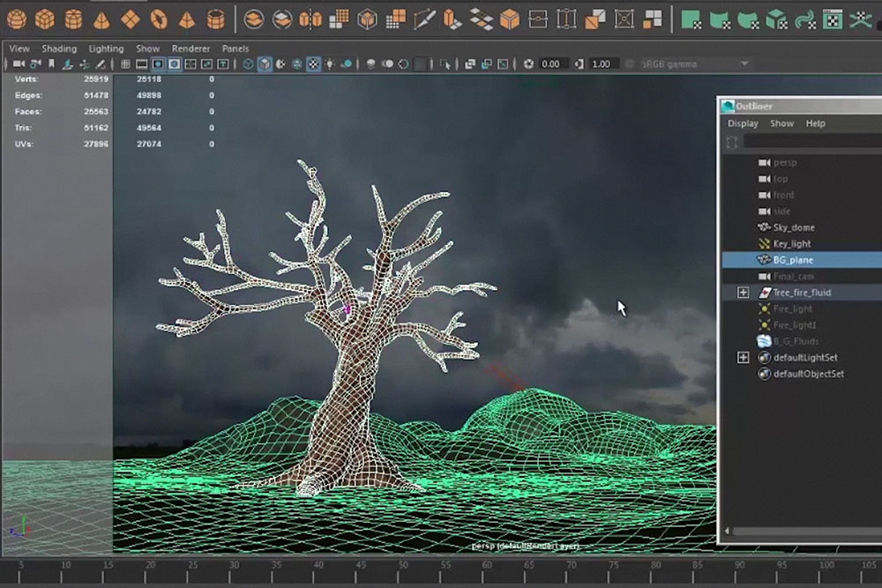Select the Multi-Cut pen tool icon

tap(423, 19)
